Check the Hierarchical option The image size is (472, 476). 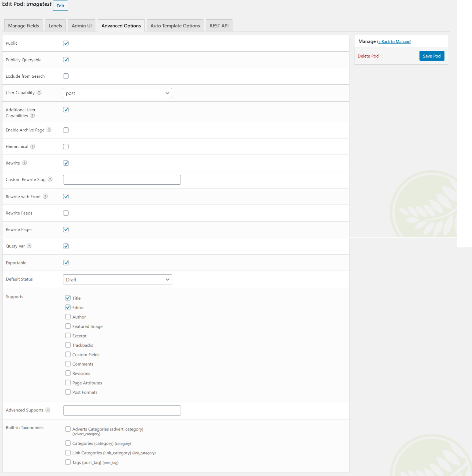tap(66, 146)
